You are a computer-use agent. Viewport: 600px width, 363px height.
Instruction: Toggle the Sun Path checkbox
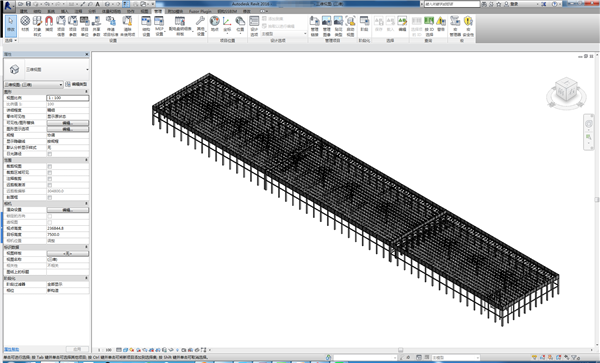[x=49, y=154]
